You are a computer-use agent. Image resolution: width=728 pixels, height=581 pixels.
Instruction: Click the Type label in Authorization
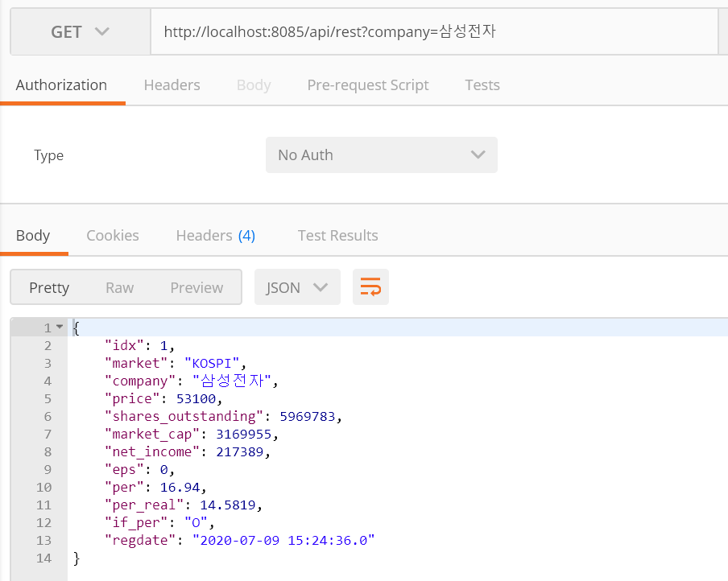tap(49, 155)
